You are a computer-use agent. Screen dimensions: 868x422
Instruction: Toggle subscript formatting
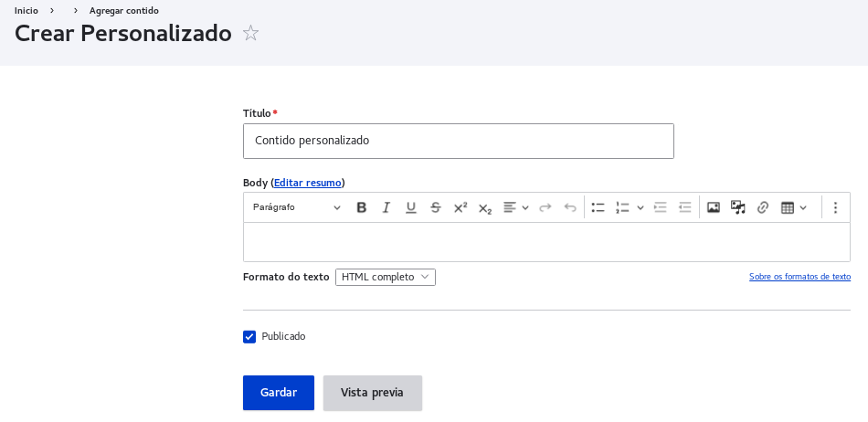(485, 208)
